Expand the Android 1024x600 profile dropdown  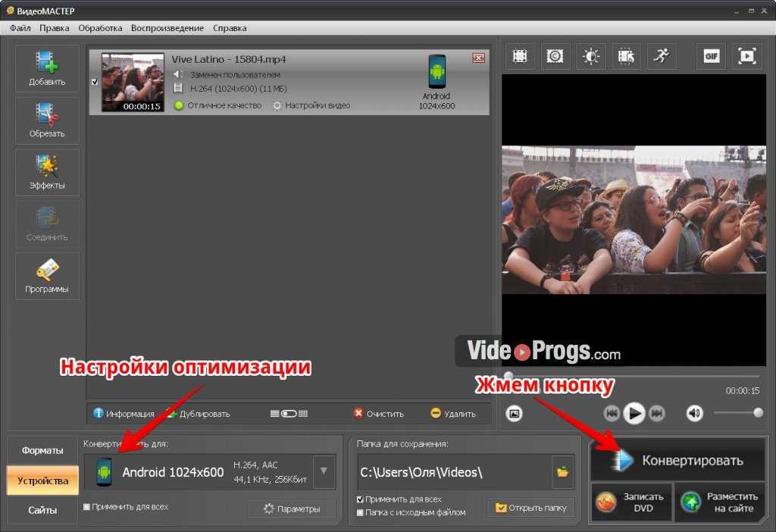tap(324, 471)
